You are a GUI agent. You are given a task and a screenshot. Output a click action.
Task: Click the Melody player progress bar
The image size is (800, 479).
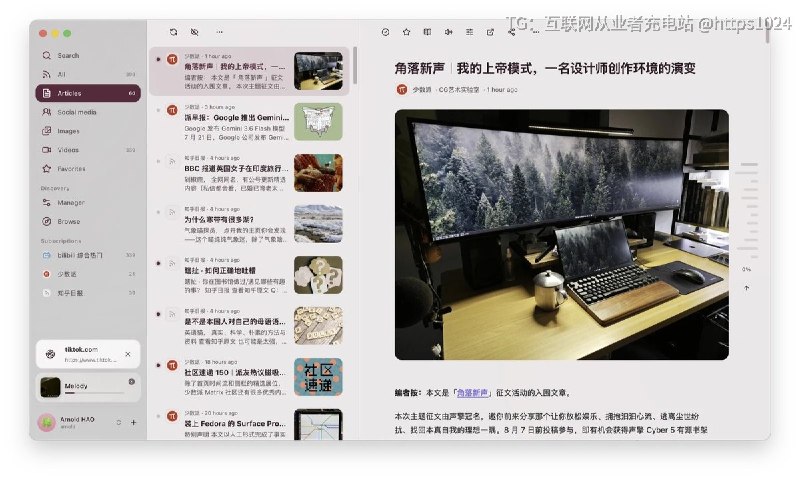coord(94,393)
